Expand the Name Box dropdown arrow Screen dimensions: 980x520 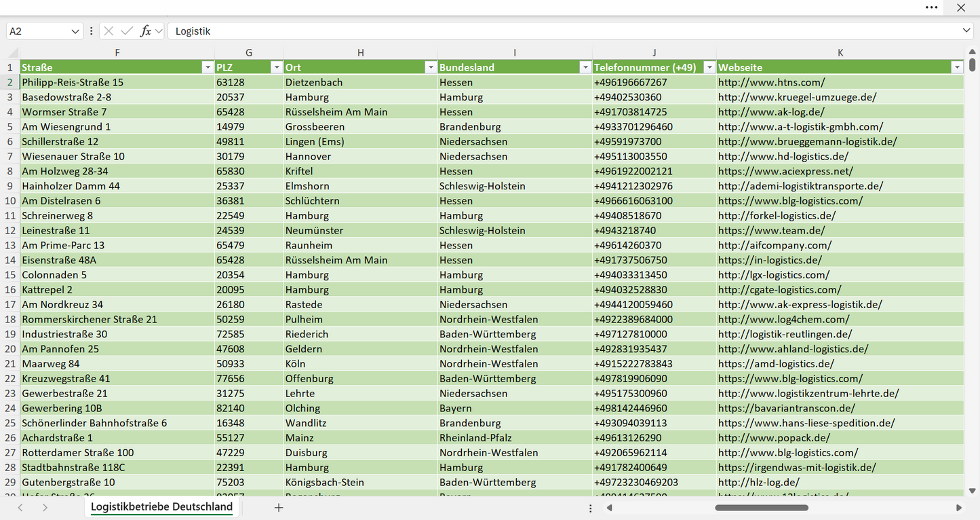coord(75,31)
